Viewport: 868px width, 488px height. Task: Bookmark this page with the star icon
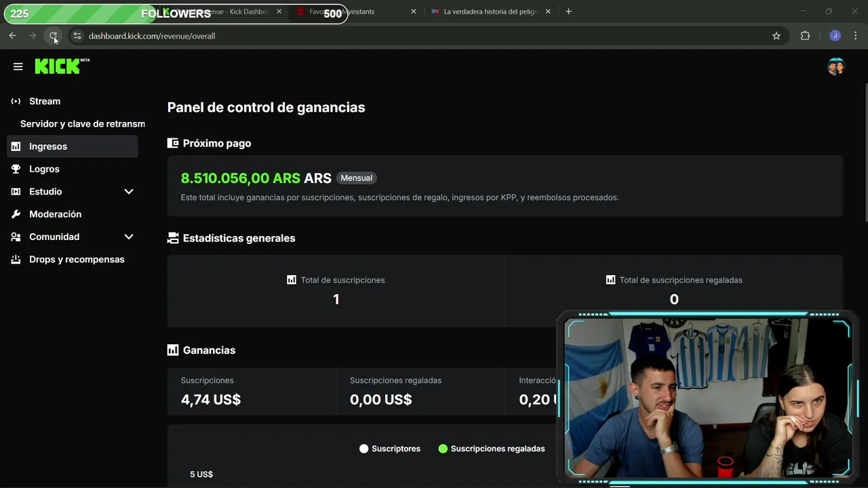point(776,36)
